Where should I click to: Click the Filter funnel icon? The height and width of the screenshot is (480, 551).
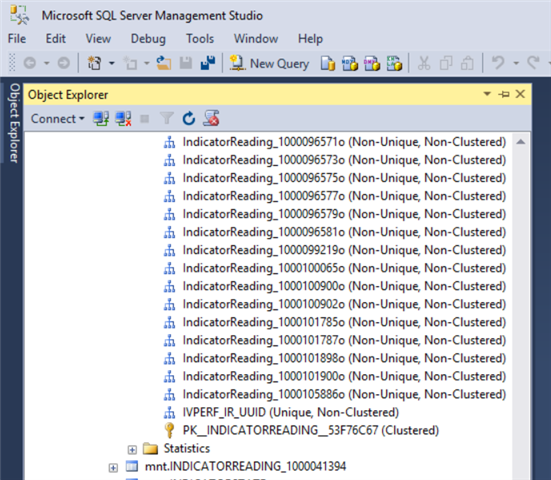pos(167,119)
